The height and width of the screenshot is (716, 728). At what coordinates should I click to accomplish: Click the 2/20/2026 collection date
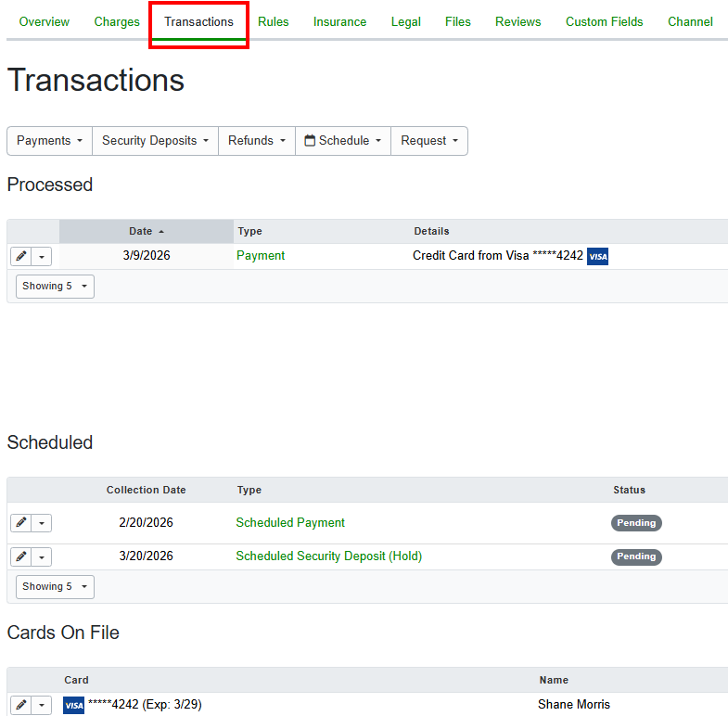146,522
